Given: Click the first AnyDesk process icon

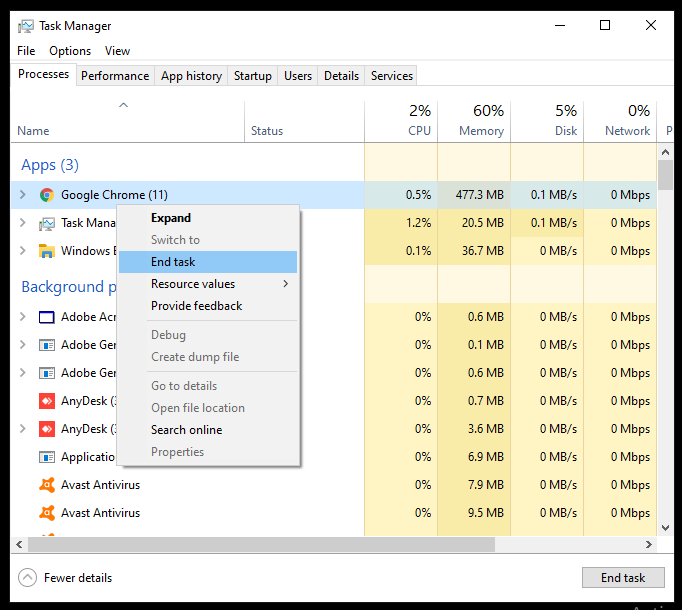Looking at the screenshot, I should (x=47, y=401).
